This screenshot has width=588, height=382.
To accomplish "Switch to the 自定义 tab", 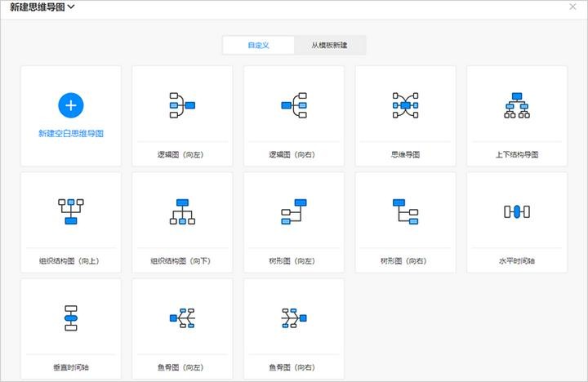I will (x=258, y=45).
